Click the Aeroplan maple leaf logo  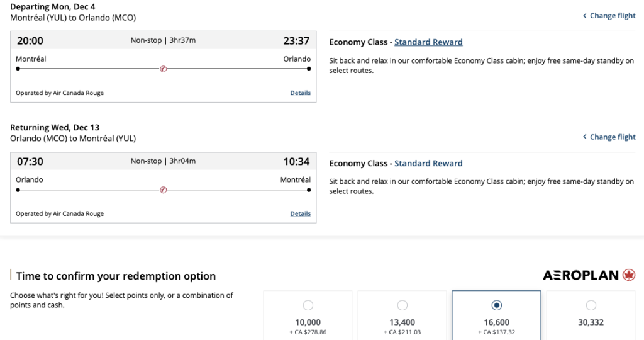pos(628,275)
